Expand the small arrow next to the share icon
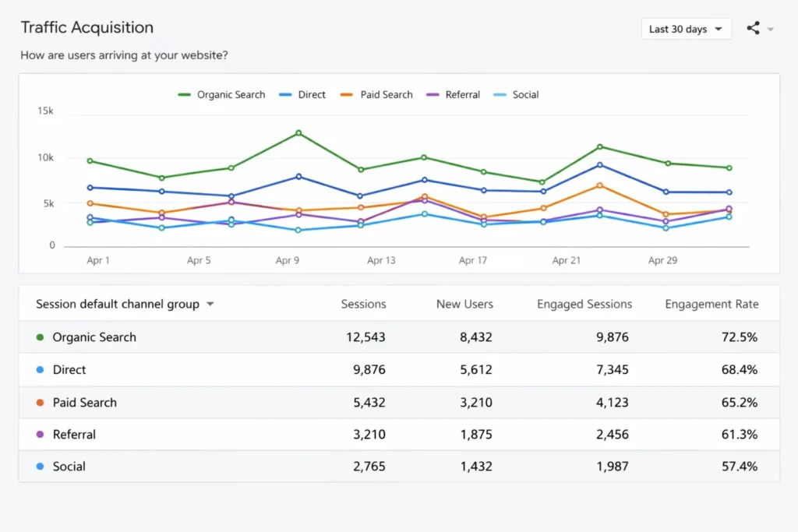 [770, 30]
